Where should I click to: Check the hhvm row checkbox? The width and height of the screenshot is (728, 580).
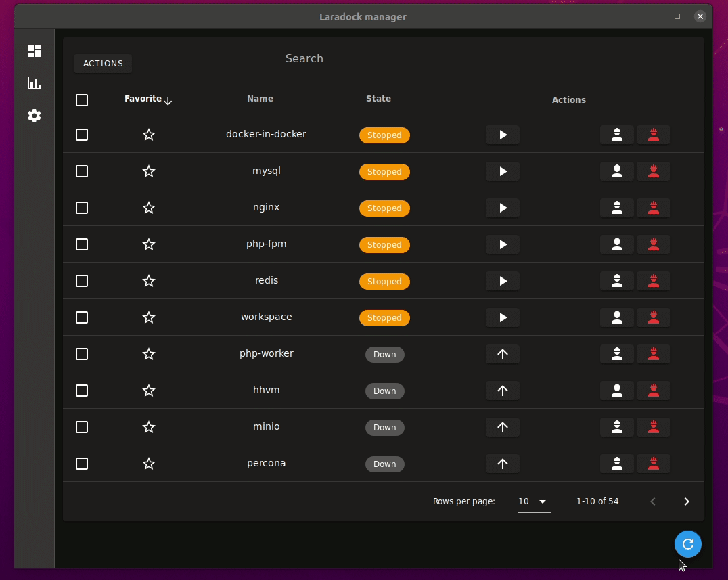click(82, 391)
